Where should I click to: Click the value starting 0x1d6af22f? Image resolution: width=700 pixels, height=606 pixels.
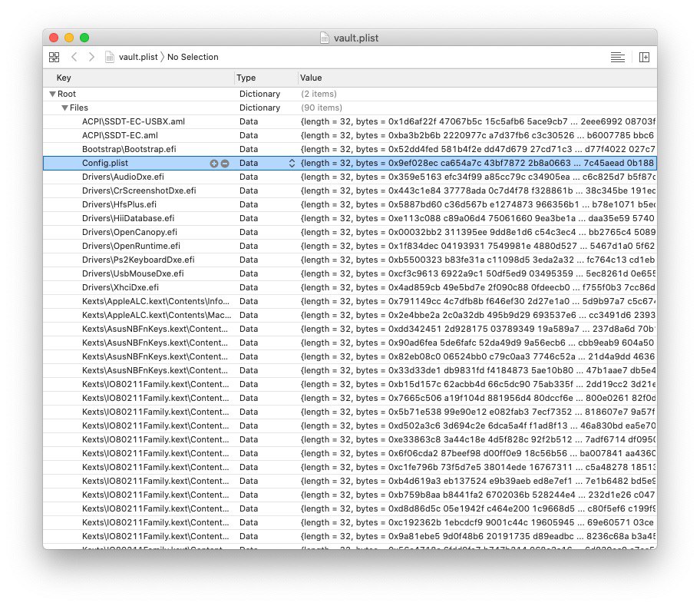point(478,121)
